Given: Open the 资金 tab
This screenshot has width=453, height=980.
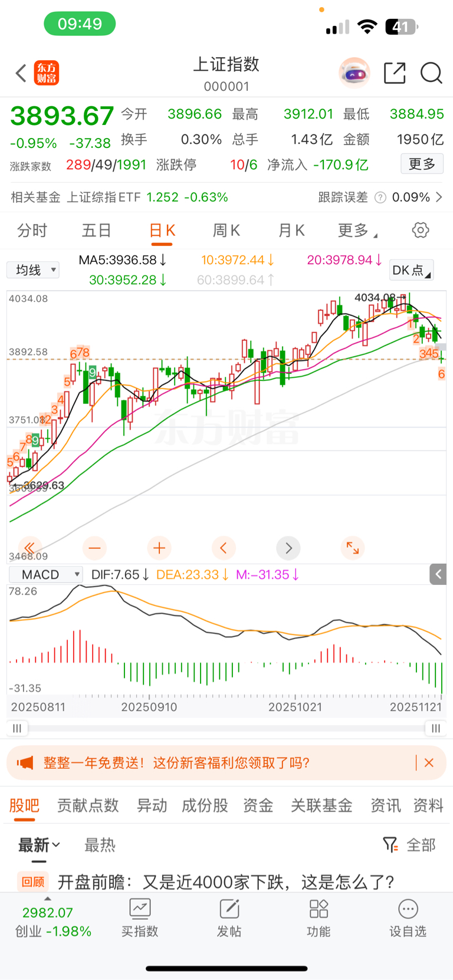Looking at the screenshot, I should [258, 805].
